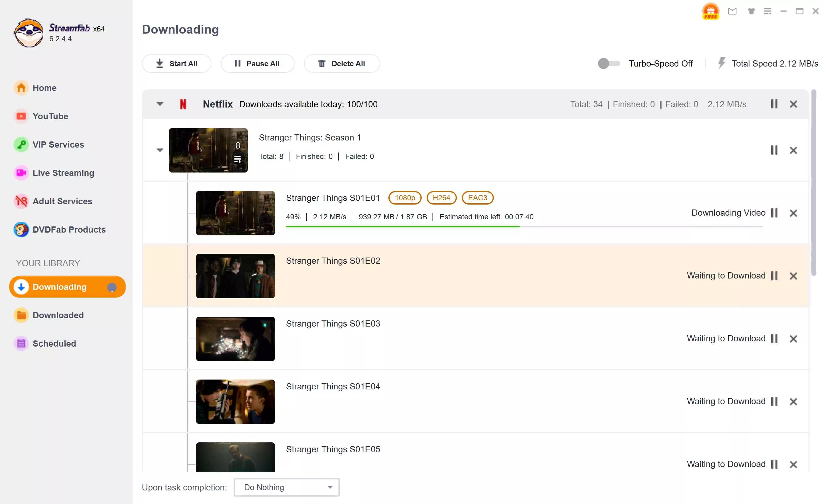The width and height of the screenshot is (828, 504).
Task: Open DVDFab Products in sidebar
Action: (x=59, y=230)
